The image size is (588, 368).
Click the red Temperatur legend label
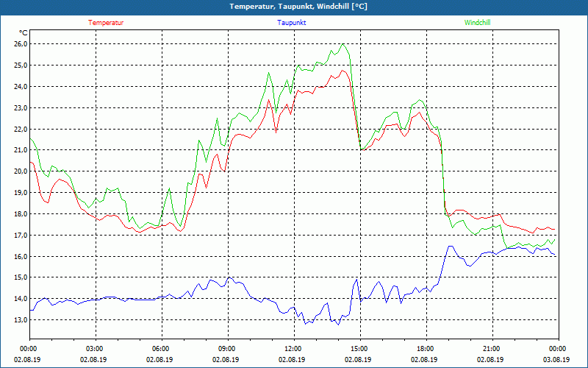[106, 23]
